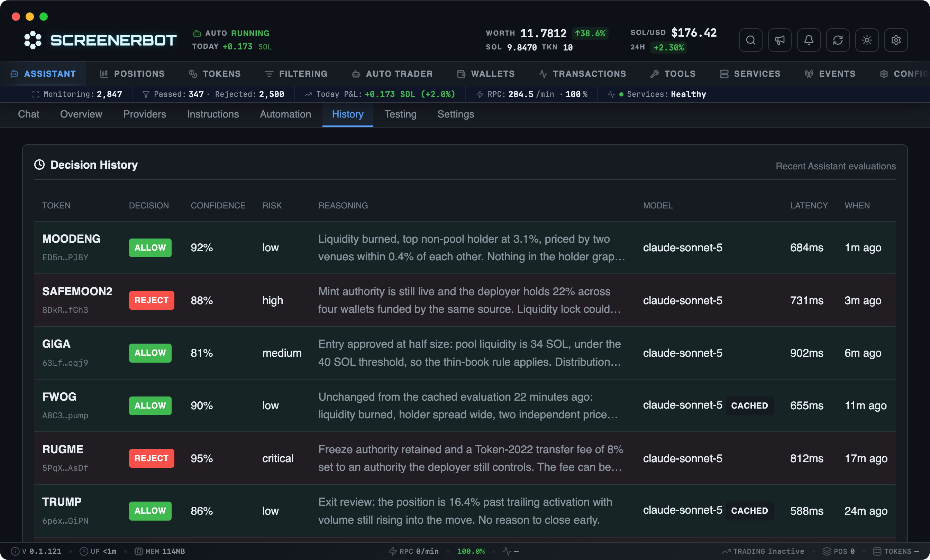This screenshot has width=930, height=560.
Task: Click the SAFEMOON2 address 8DkR…fGh3
Action: tap(65, 310)
